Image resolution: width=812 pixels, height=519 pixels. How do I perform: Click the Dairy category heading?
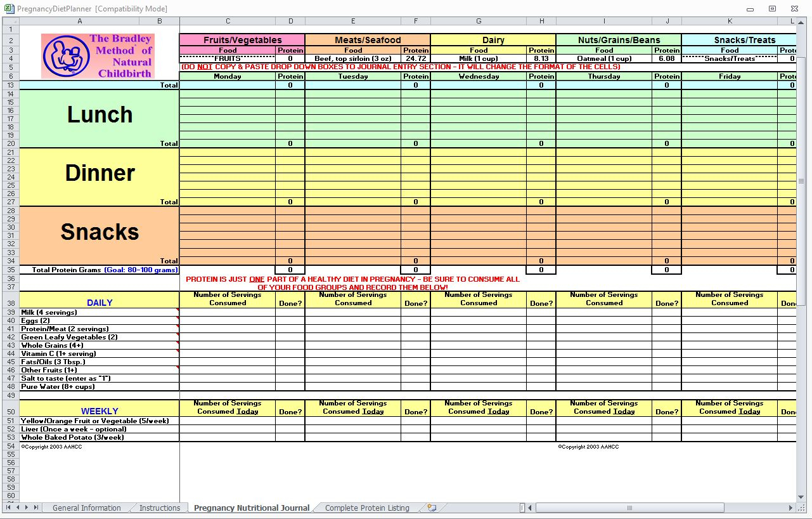[493, 40]
